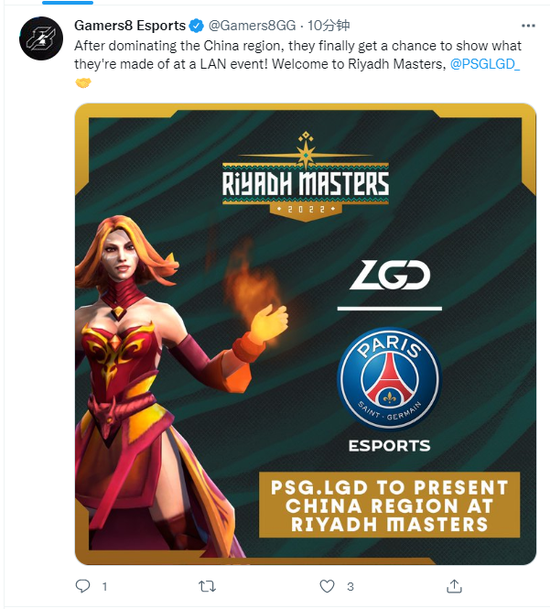Like the tweet with the heart icon
Image resolution: width=550 pixels, height=609 pixels.
[327, 586]
